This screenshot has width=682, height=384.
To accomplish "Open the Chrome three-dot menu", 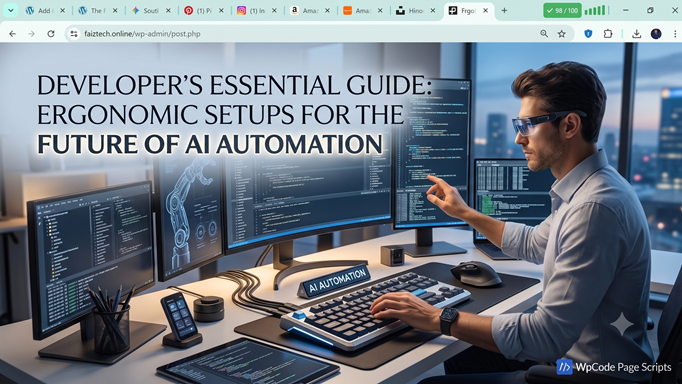I will pos(675,33).
